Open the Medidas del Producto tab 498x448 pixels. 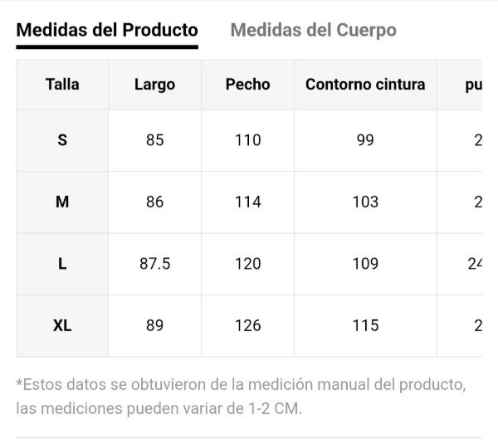pyautogui.click(x=107, y=31)
